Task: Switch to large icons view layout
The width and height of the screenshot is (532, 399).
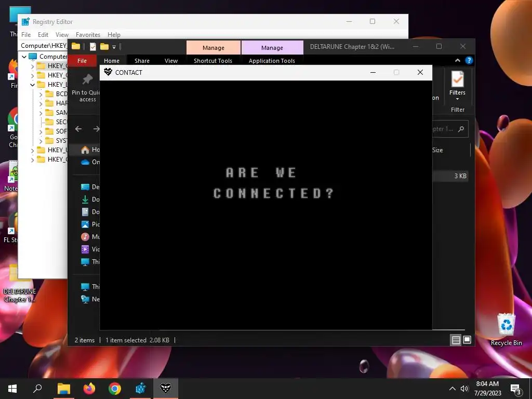Action: (467, 340)
